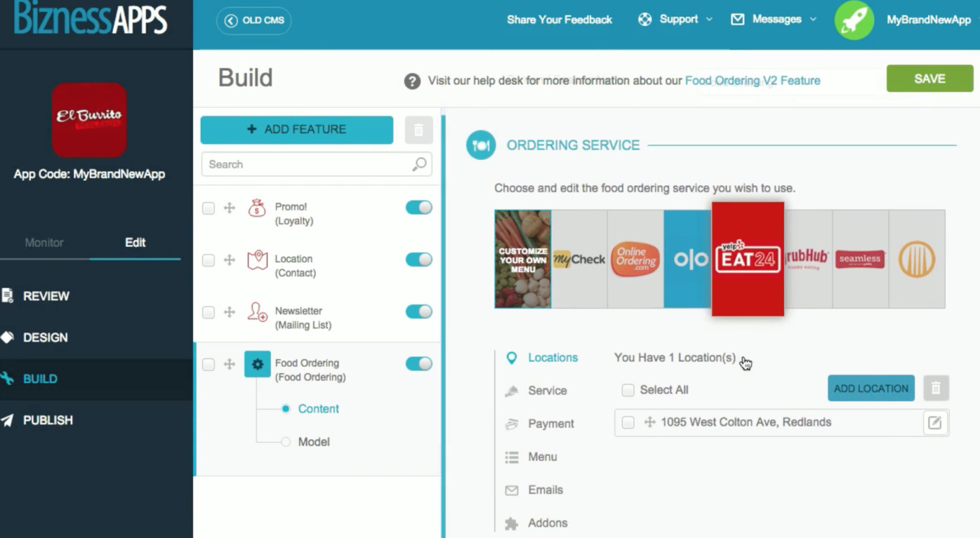Click the Ordering Service plate icon

click(481, 145)
